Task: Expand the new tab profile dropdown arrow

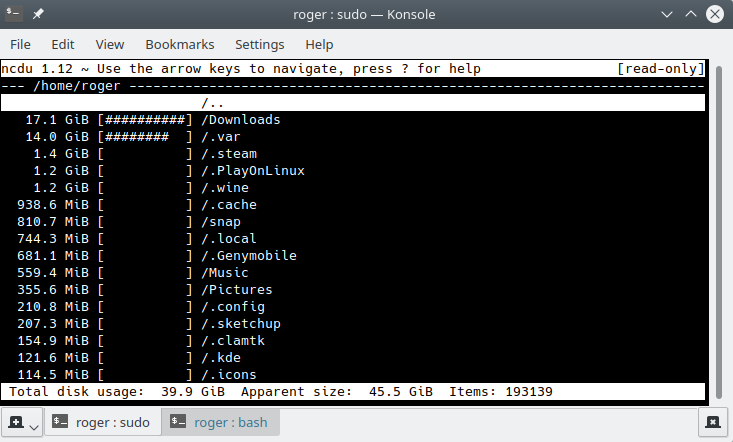Action: point(34,427)
